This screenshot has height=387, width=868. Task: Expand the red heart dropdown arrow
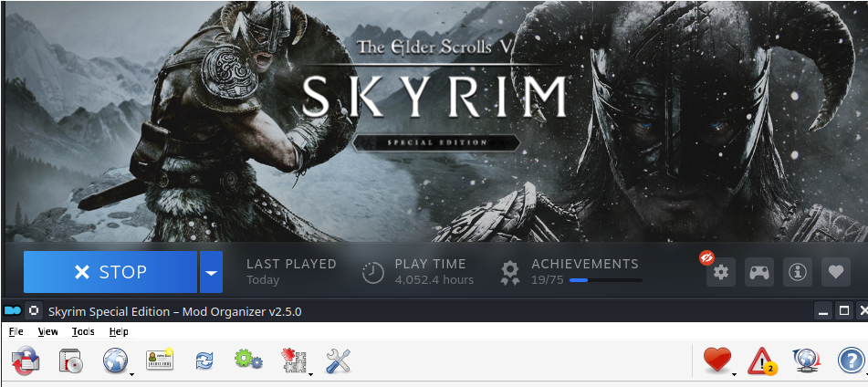pos(734,374)
